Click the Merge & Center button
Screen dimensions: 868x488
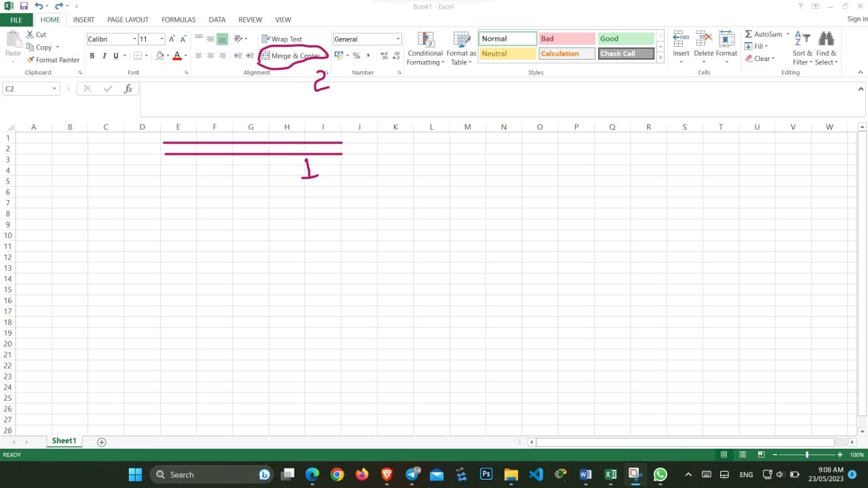tap(291, 56)
